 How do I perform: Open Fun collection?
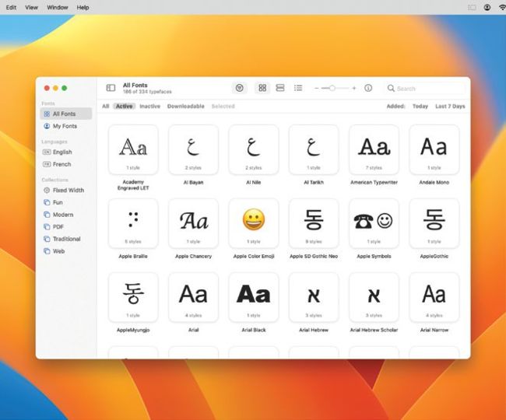point(66,202)
